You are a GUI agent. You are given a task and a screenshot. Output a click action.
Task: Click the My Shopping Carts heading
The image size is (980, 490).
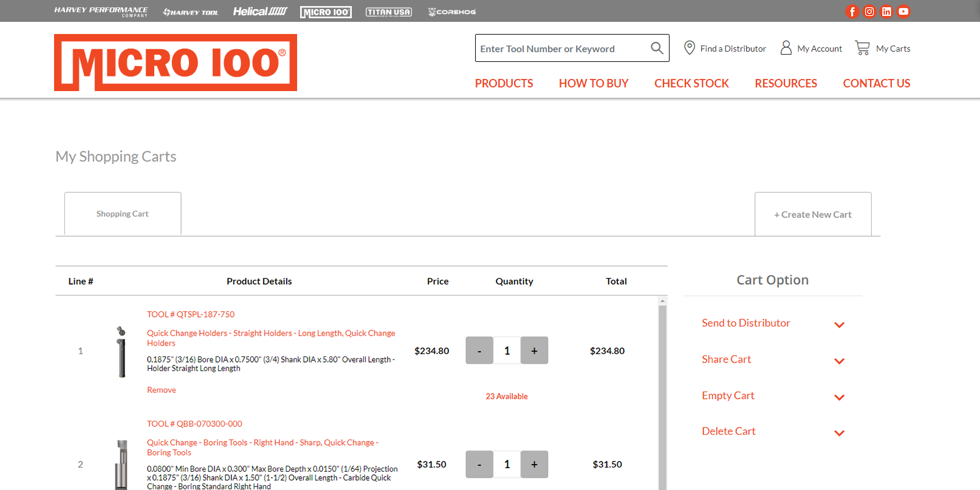tap(116, 157)
